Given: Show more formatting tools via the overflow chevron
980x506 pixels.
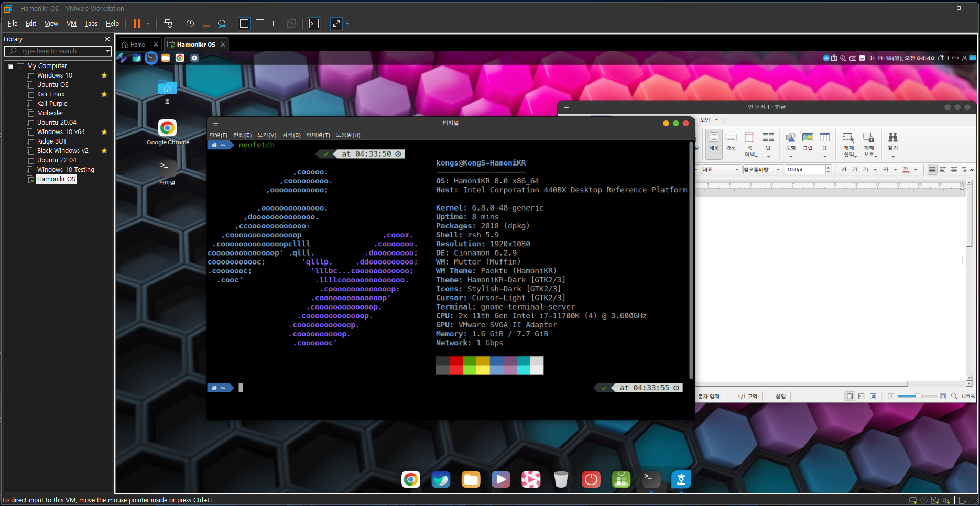Looking at the screenshot, I should (972, 169).
